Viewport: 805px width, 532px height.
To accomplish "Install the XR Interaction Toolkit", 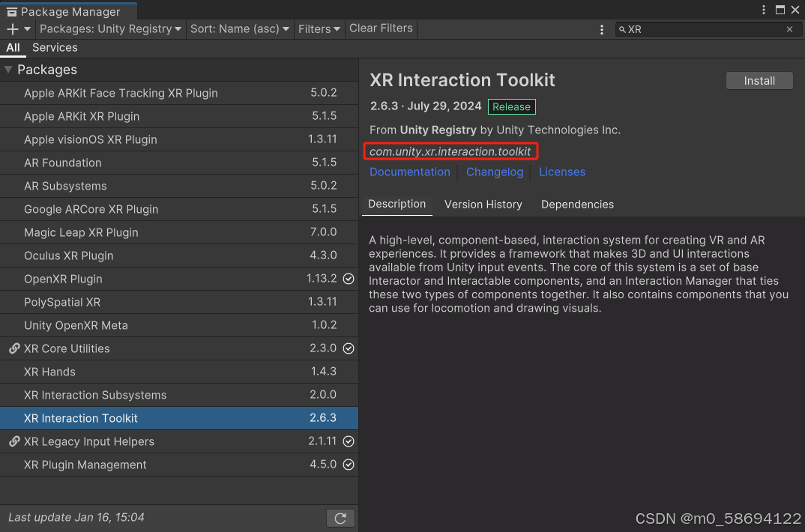I will 759,80.
